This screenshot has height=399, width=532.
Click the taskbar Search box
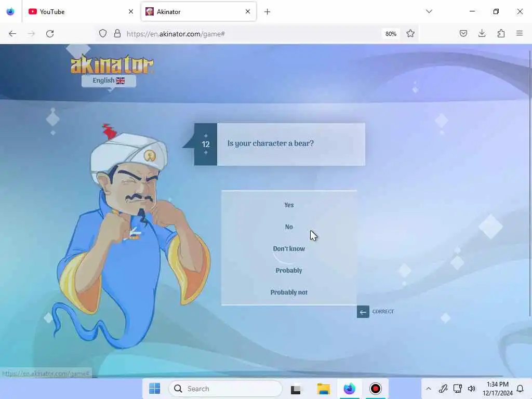[225, 389]
